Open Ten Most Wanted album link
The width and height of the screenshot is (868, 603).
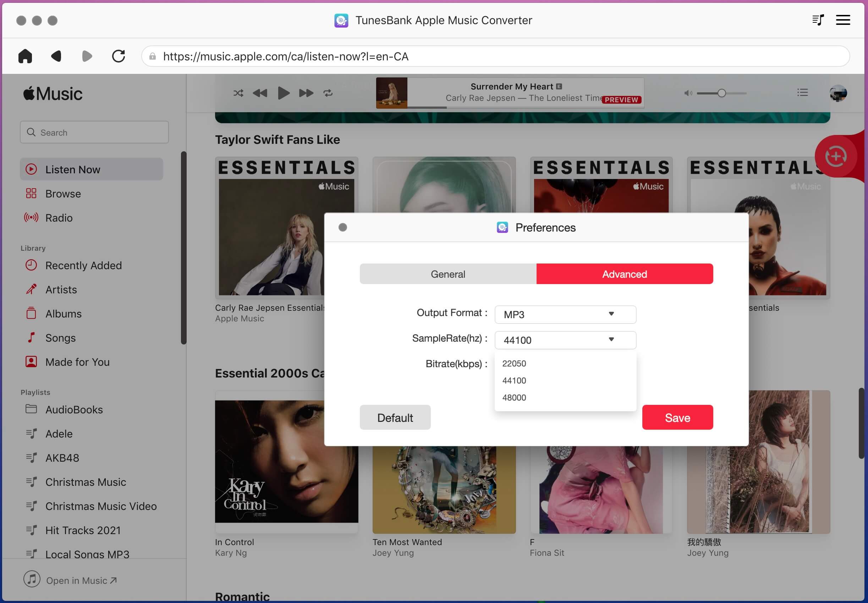tap(407, 542)
